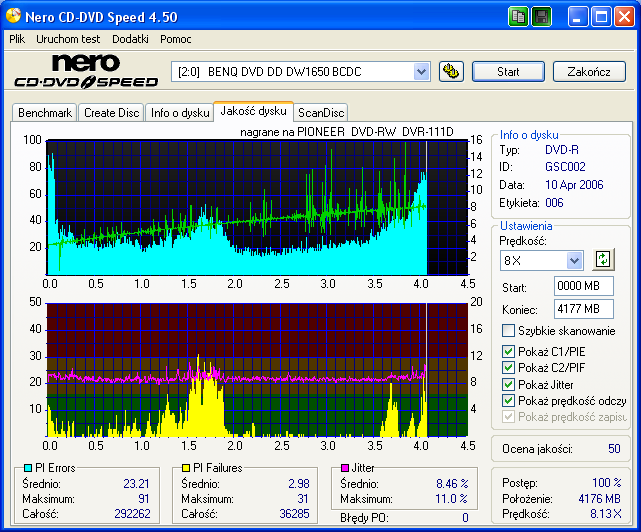Click the Zakończ button
Image resolution: width=641 pixels, height=532 pixels.
coord(589,72)
